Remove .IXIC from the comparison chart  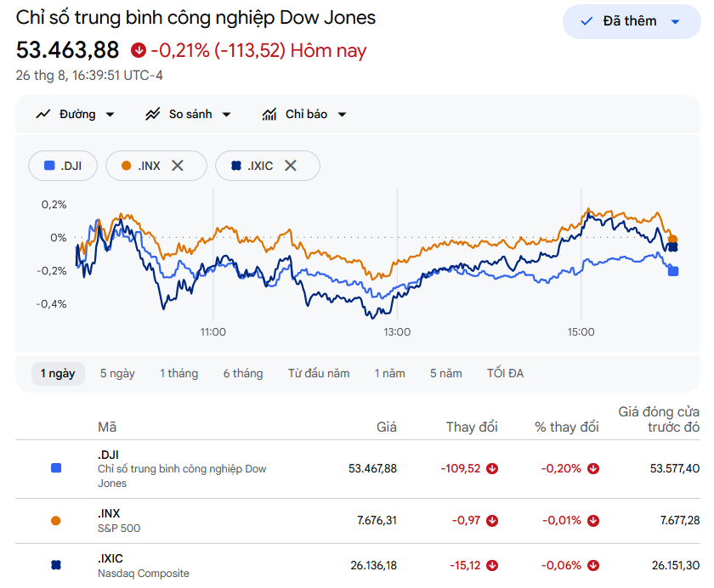(291, 166)
